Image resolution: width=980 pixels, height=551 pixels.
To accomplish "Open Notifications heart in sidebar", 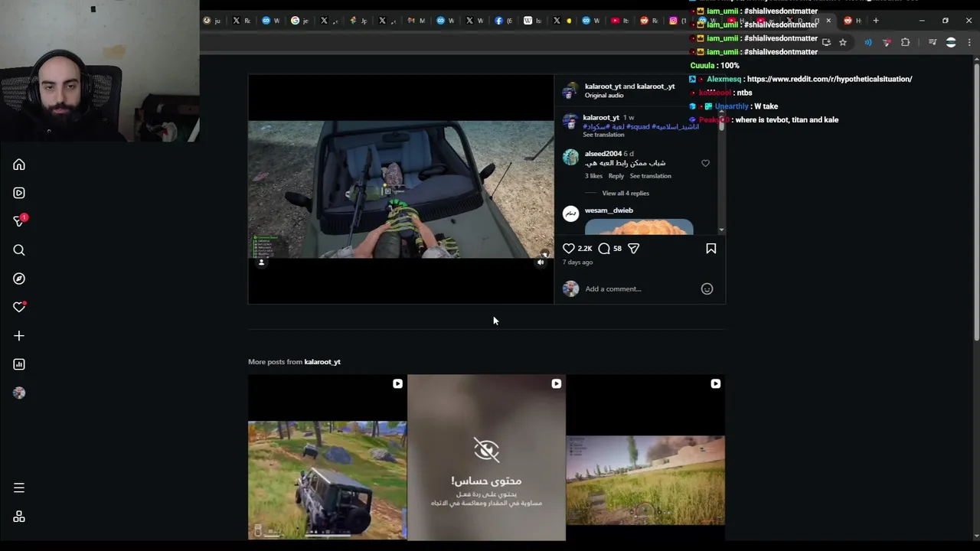I will tap(19, 307).
